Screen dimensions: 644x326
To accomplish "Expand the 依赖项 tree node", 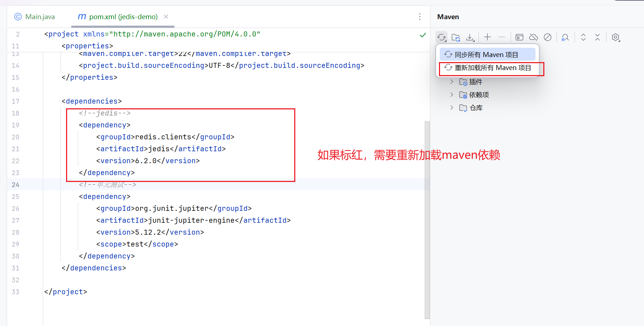I will [x=452, y=95].
